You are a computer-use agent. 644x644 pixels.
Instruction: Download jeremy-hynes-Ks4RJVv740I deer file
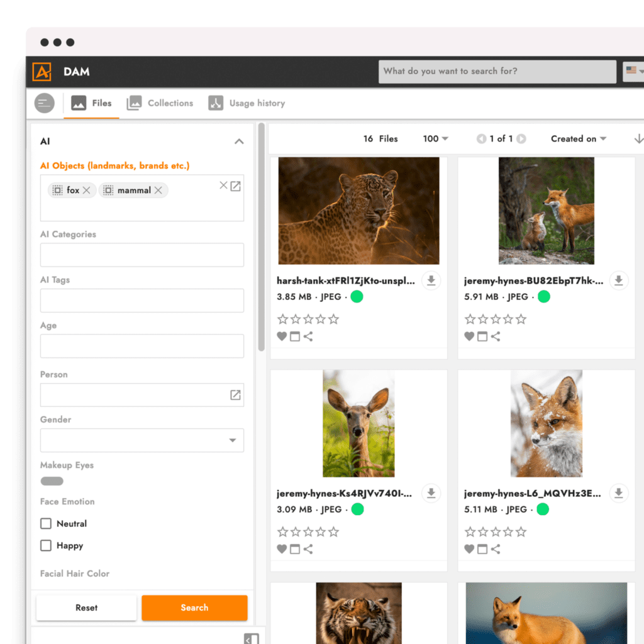tap(431, 493)
